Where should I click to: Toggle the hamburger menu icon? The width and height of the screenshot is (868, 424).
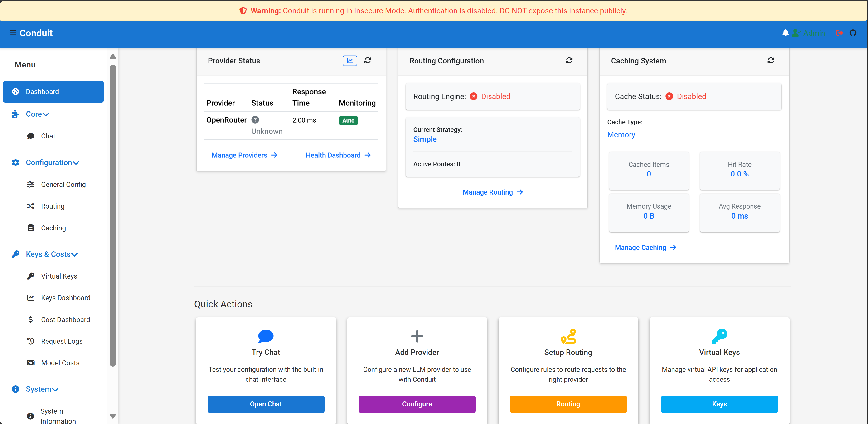coord(13,33)
